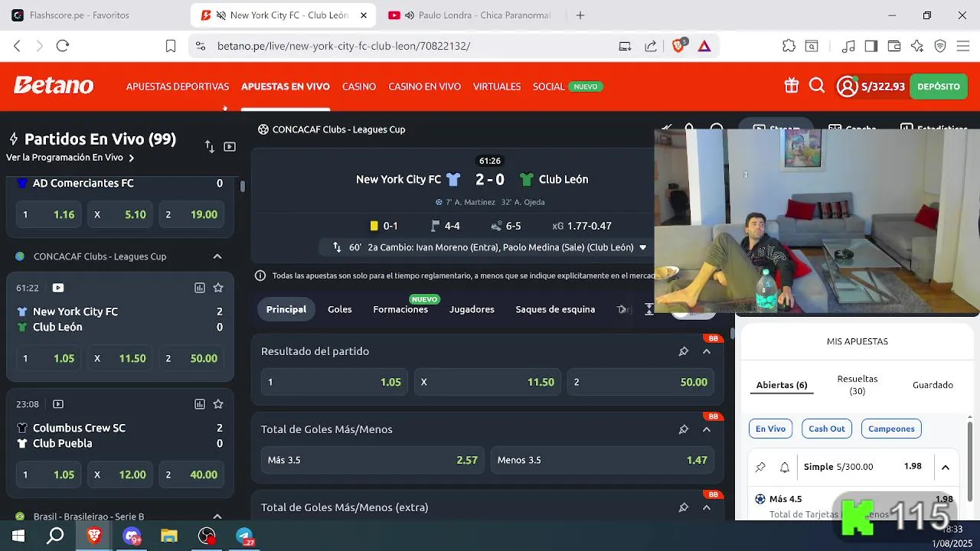The height and width of the screenshot is (551, 980).
Task: Open Brave Leo AI sparkle icon
Action: pyautogui.click(x=917, y=46)
